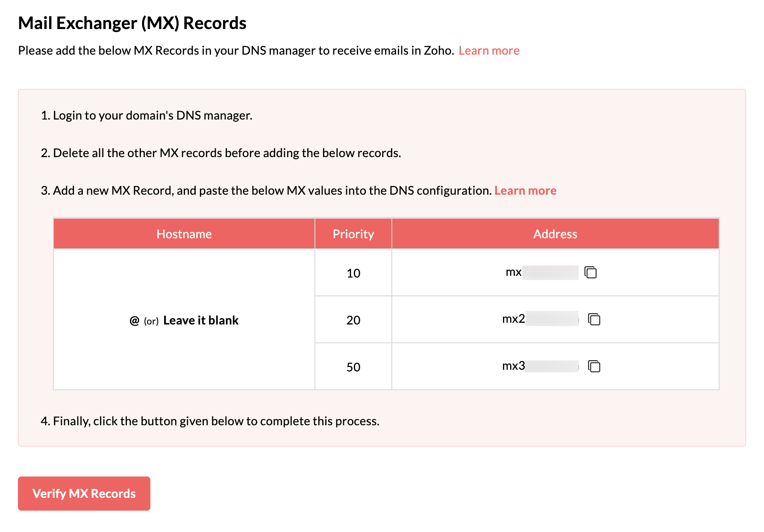
Task: Click the Address column header
Action: [x=555, y=234]
